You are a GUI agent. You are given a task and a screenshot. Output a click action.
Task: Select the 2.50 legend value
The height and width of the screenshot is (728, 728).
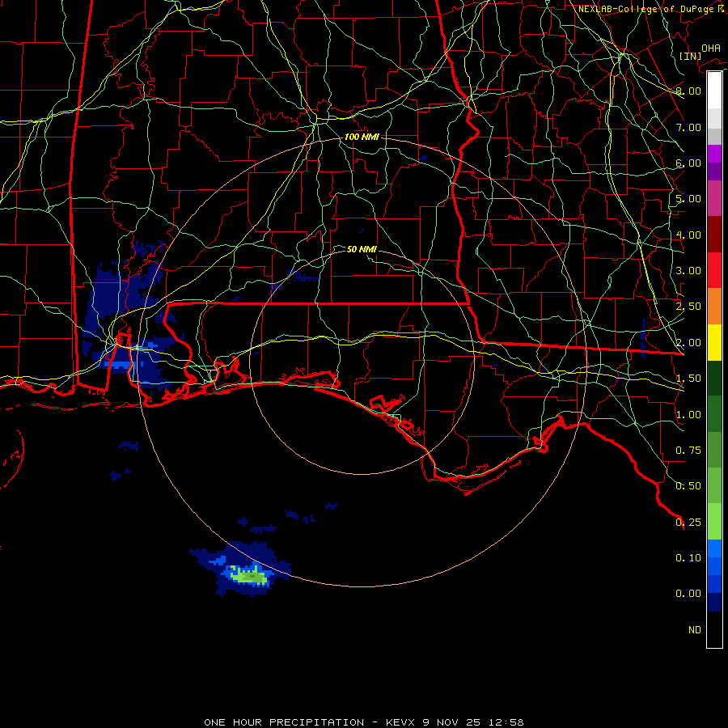click(x=688, y=307)
